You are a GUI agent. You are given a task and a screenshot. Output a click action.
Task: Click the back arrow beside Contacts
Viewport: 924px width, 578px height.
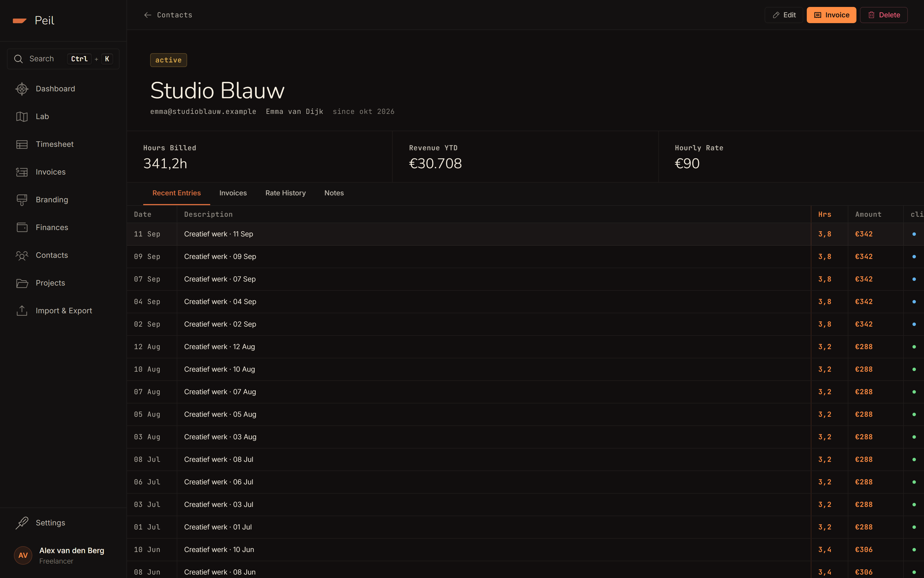pos(147,15)
